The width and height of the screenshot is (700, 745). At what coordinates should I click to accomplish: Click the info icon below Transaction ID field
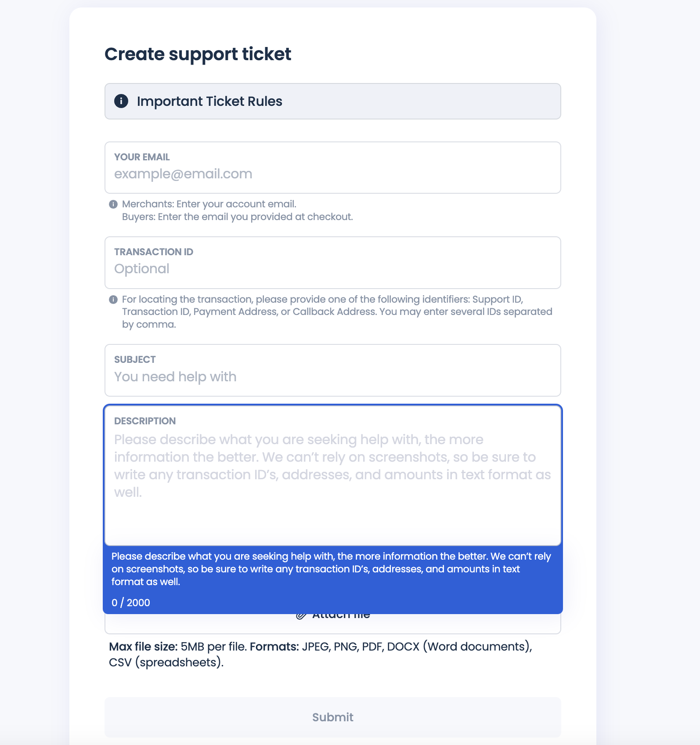tap(114, 299)
